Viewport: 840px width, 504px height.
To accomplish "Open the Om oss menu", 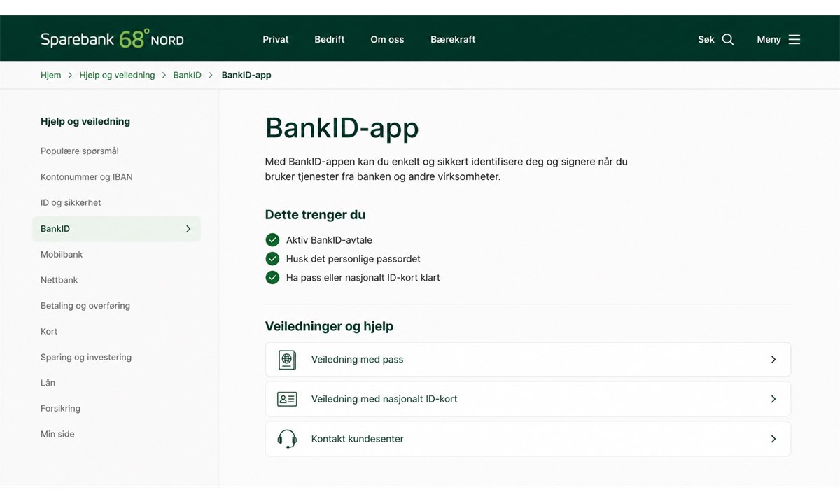I will pos(387,39).
